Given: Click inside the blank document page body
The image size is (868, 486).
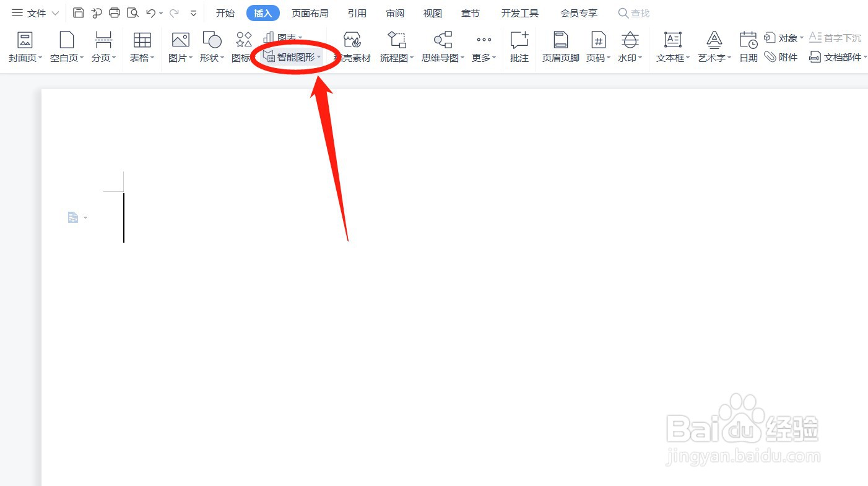Looking at the screenshot, I should point(454,288).
